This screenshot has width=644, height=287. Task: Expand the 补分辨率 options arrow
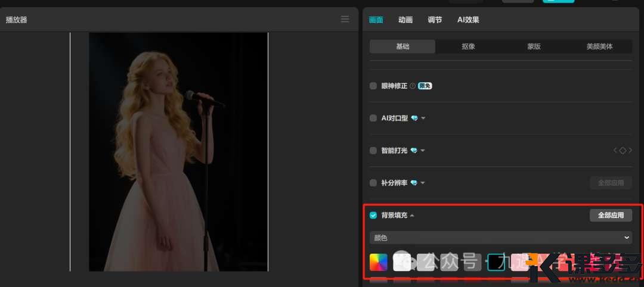coord(423,183)
